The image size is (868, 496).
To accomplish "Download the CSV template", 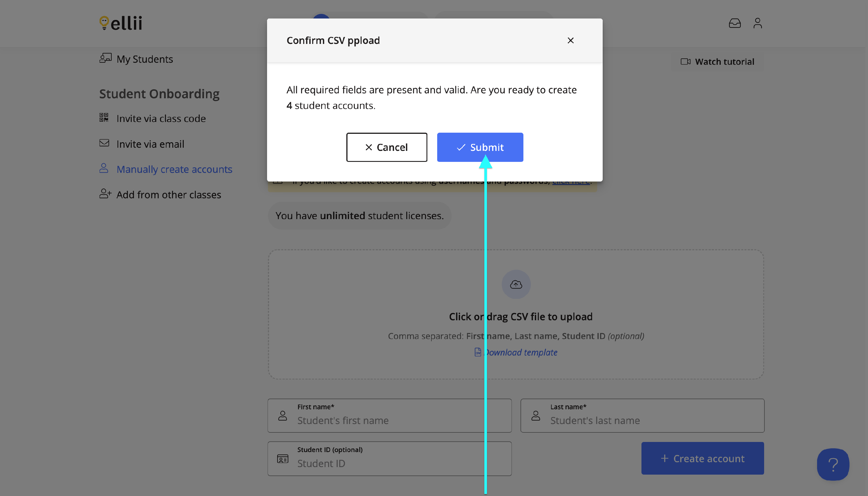I will [520, 352].
